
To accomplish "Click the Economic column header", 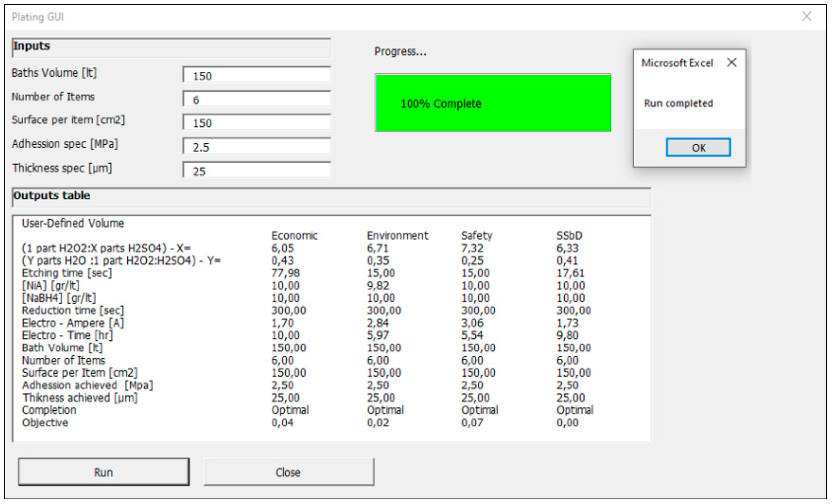I will click(x=295, y=236).
